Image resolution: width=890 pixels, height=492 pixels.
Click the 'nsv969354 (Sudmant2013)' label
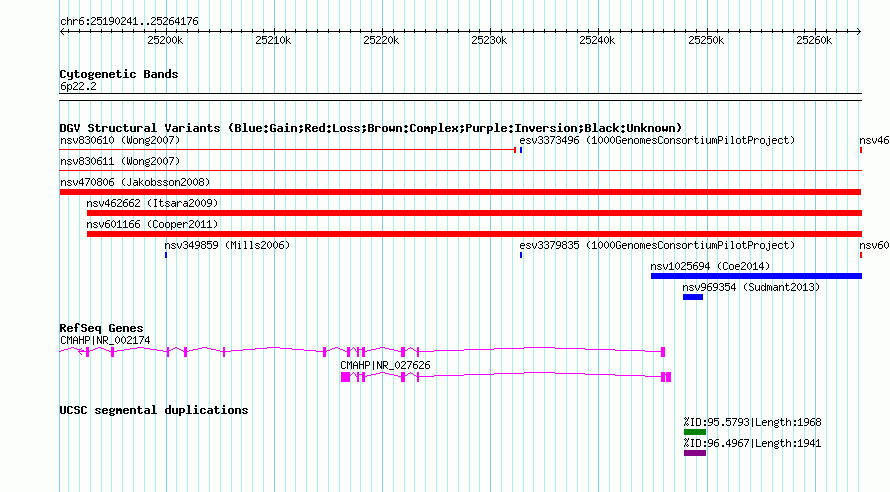point(751,288)
